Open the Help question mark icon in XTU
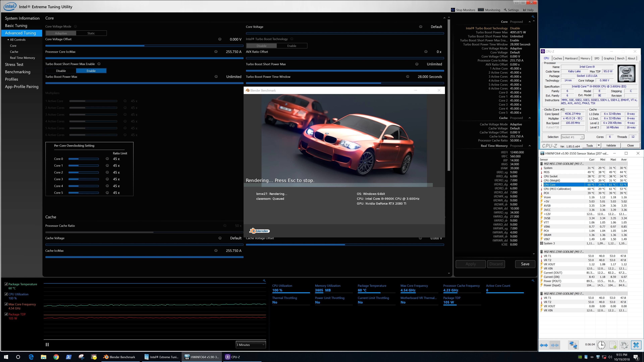This screenshot has width=644, height=362. [524, 10]
